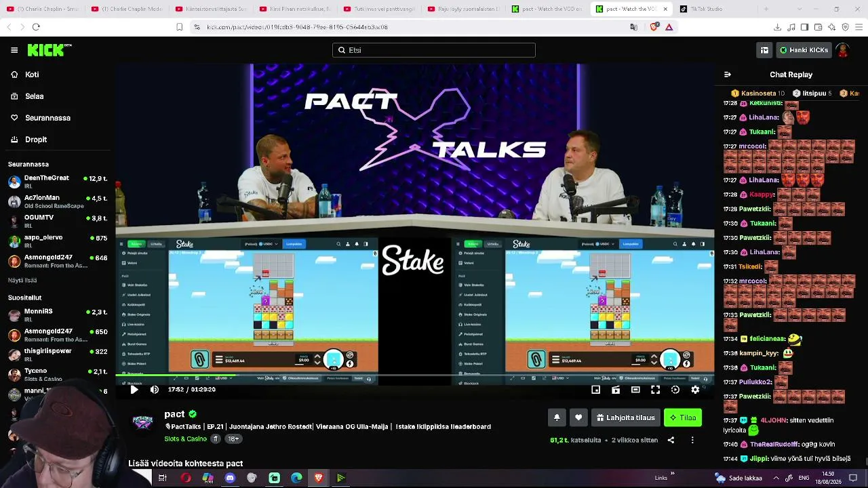868x488 pixels.
Task: Open the Kick hamburger menu
Action: 14,50
